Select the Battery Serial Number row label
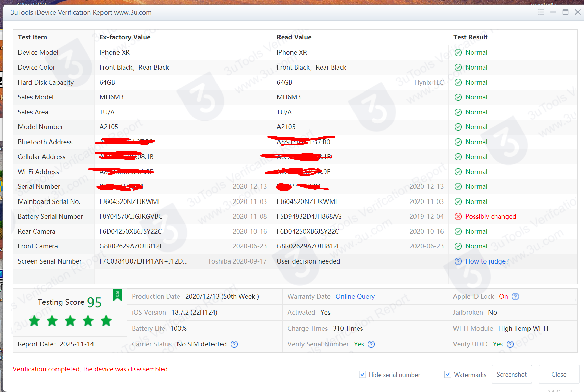Viewport: 584px width, 392px height. (50, 217)
